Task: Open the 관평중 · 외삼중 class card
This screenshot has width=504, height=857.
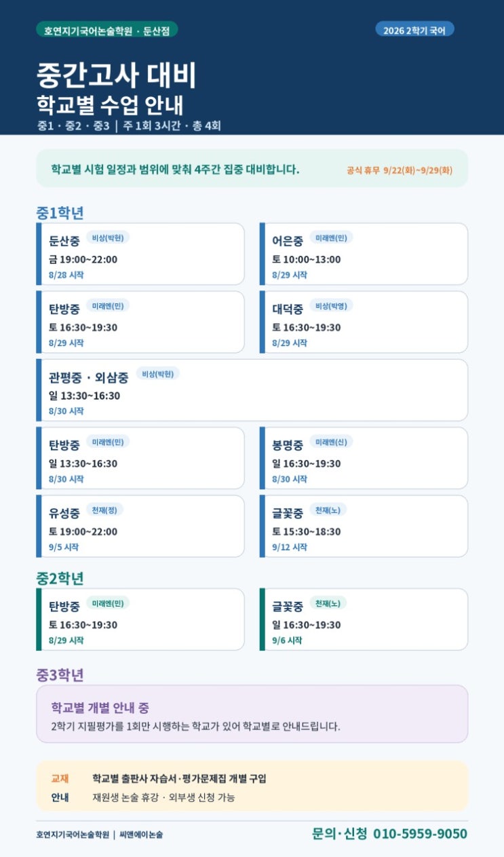Action: tap(252, 390)
